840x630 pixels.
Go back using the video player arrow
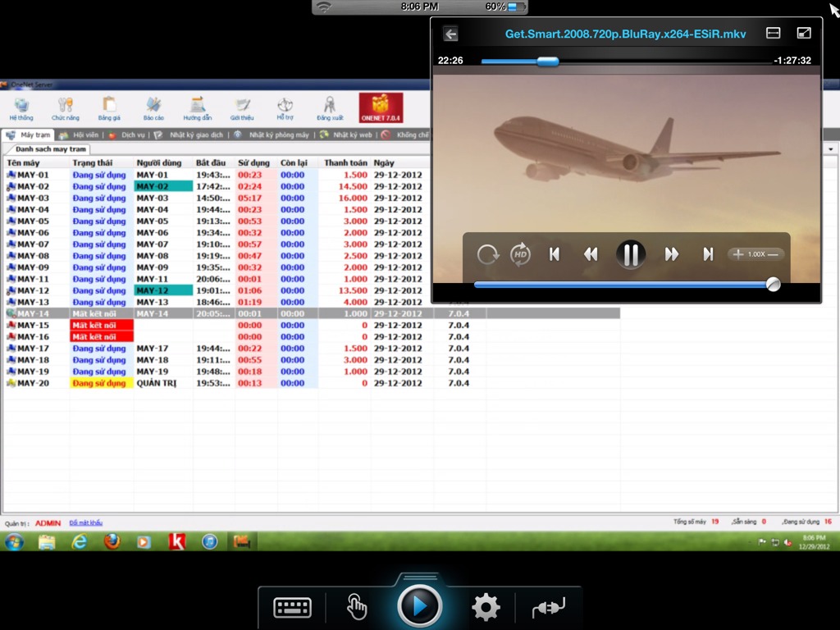coord(450,34)
